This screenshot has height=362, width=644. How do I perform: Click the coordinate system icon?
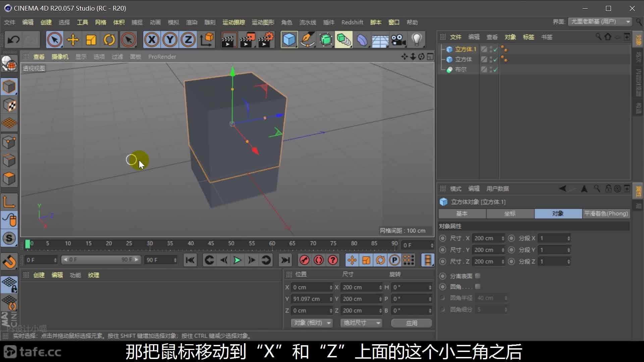pos(207,40)
